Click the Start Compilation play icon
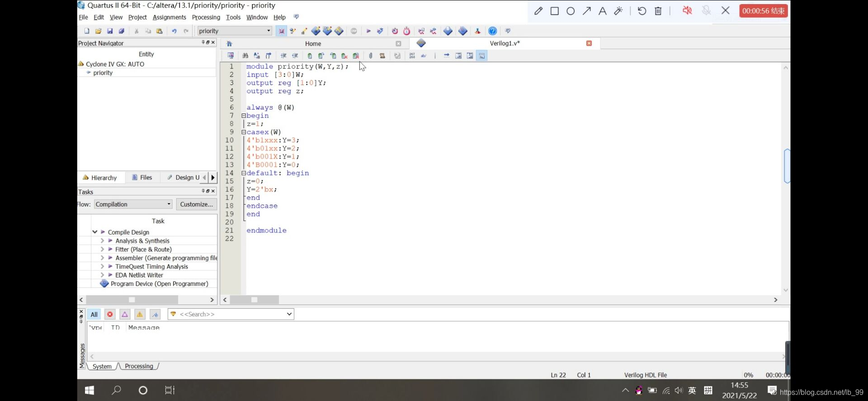The width and height of the screenshot is (868, 401). (x=368, y=31)
